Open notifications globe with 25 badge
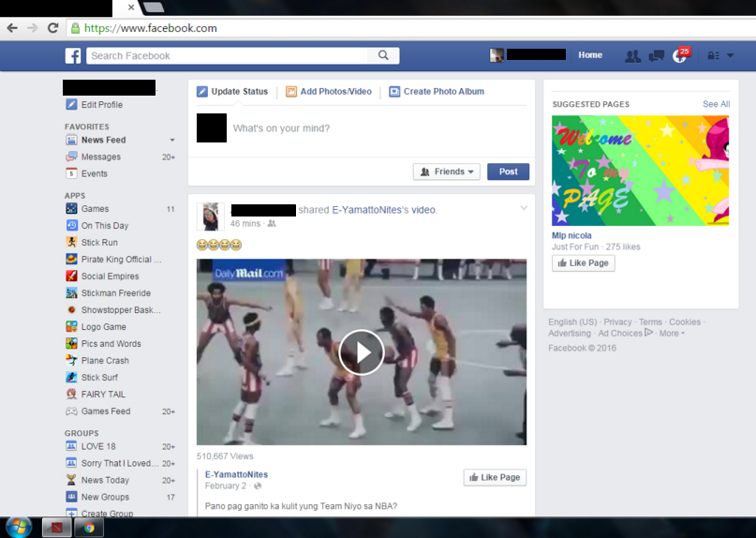Image resolution: width=756 pixels, height=538 pixels. coord(681,55)
